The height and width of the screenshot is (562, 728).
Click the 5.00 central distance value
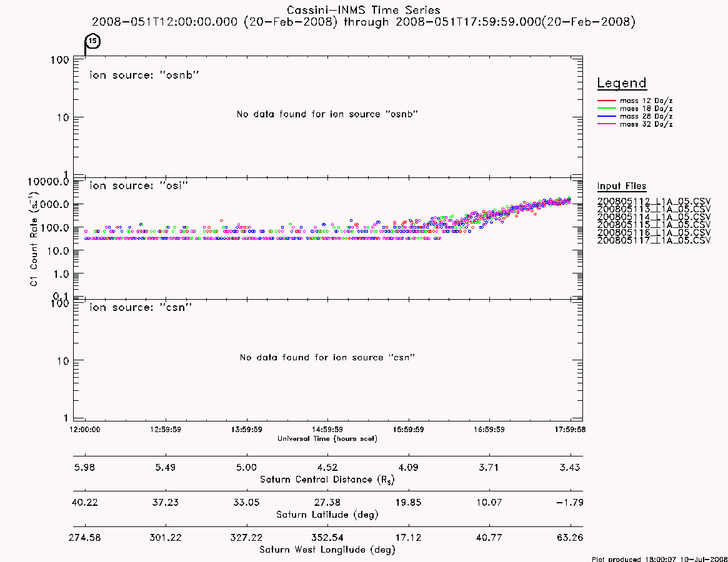[247, 467]
